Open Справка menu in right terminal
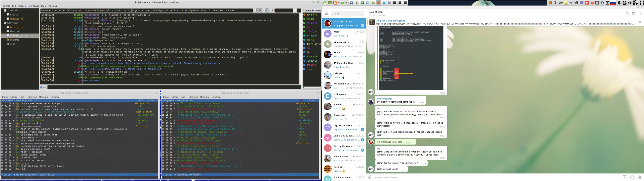The image size is (644, 181). tap(216, 97)
